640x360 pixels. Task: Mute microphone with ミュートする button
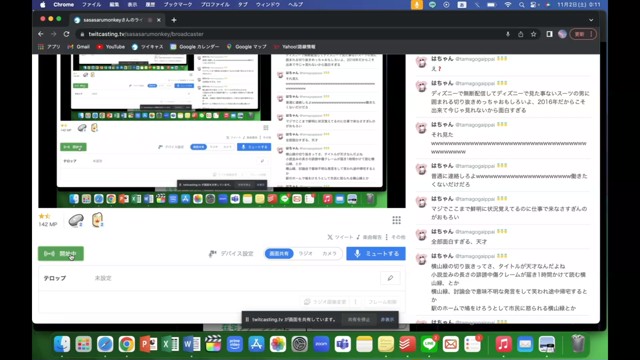click(376, 253)
